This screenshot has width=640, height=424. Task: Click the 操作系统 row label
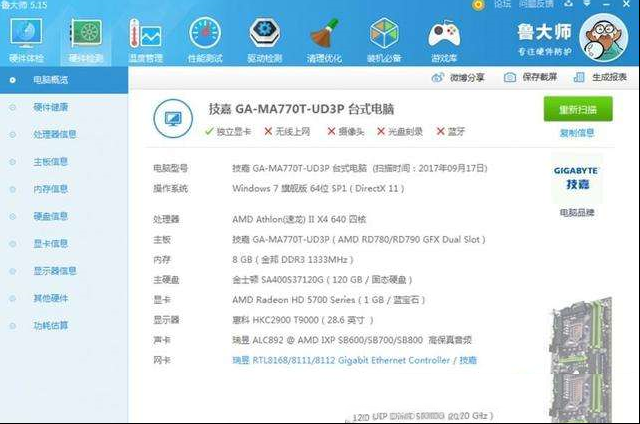170,189
